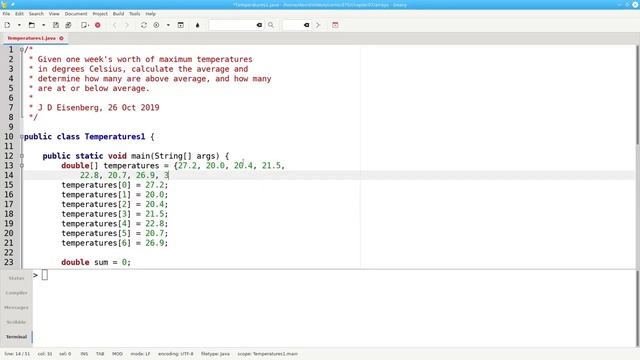
Task: Click 'temperatures[6] = 26.9;' code line
Action: (115, 243)
